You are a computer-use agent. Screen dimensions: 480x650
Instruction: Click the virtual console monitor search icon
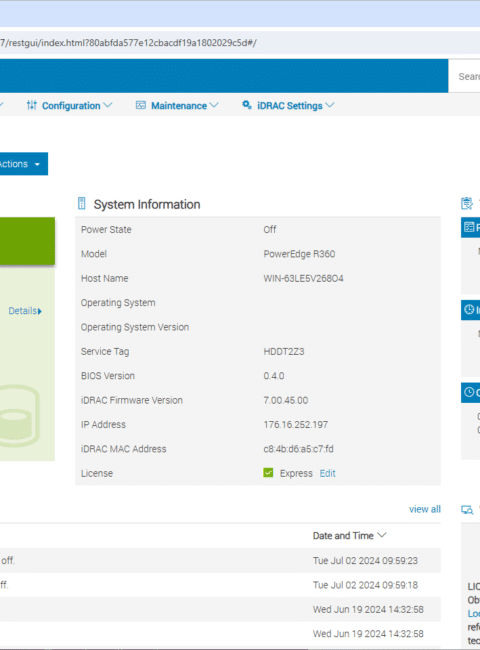tap(467, 510)
